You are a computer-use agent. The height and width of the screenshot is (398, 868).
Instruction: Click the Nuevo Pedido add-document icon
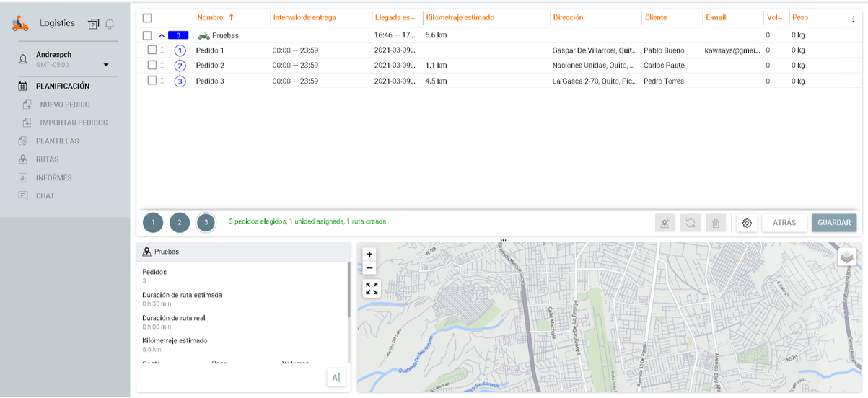point(27,105)
